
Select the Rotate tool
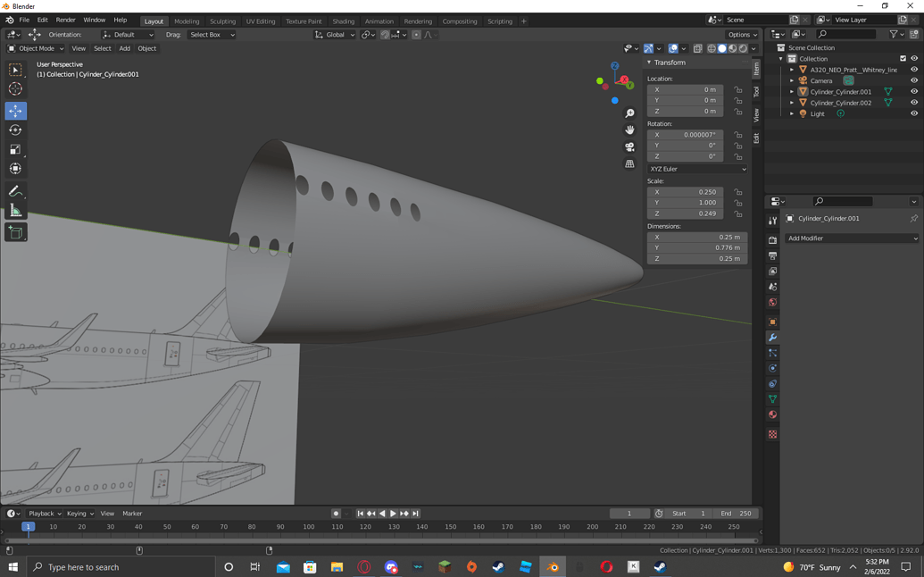15,130
